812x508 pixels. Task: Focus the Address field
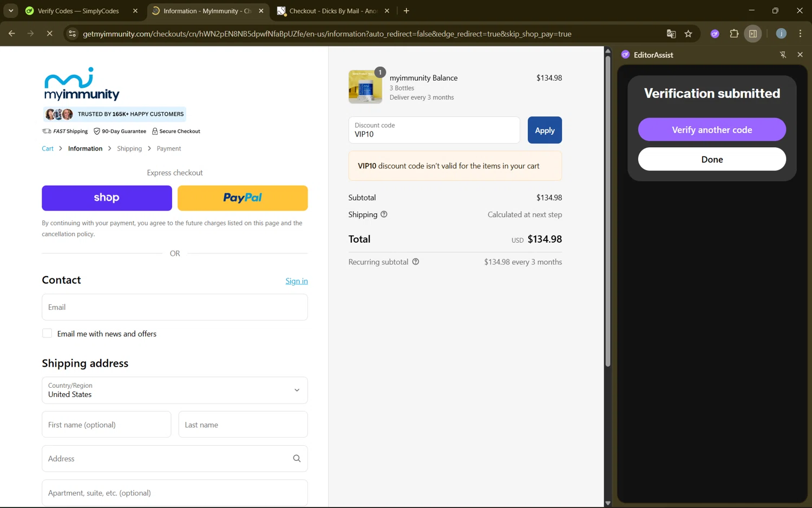click(x=175, y=459)
